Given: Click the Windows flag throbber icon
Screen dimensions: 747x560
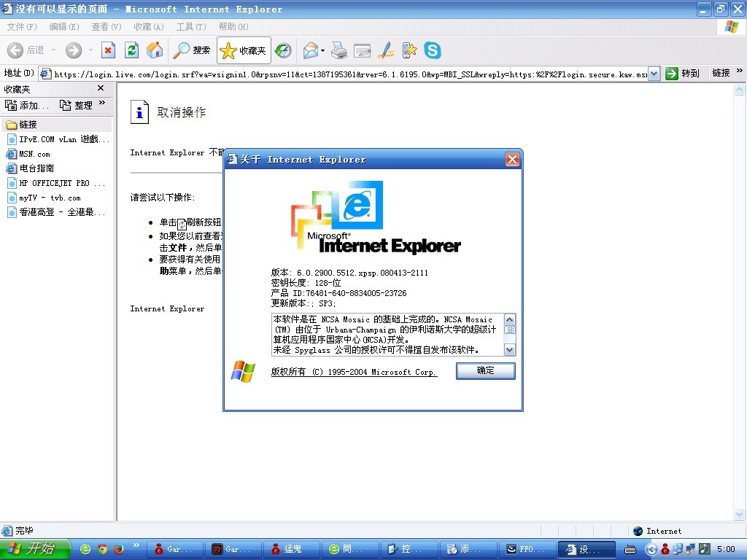Looking at the screenshot, I should pos(732,27).
